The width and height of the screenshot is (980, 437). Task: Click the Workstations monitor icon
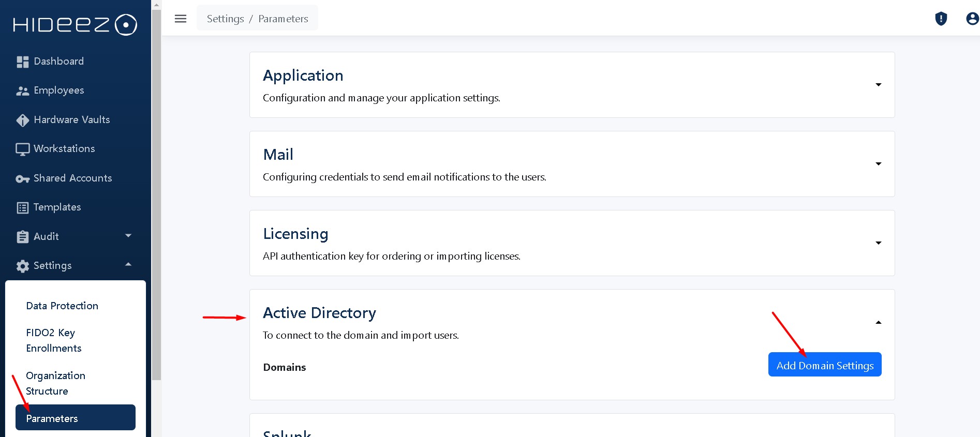22,149
